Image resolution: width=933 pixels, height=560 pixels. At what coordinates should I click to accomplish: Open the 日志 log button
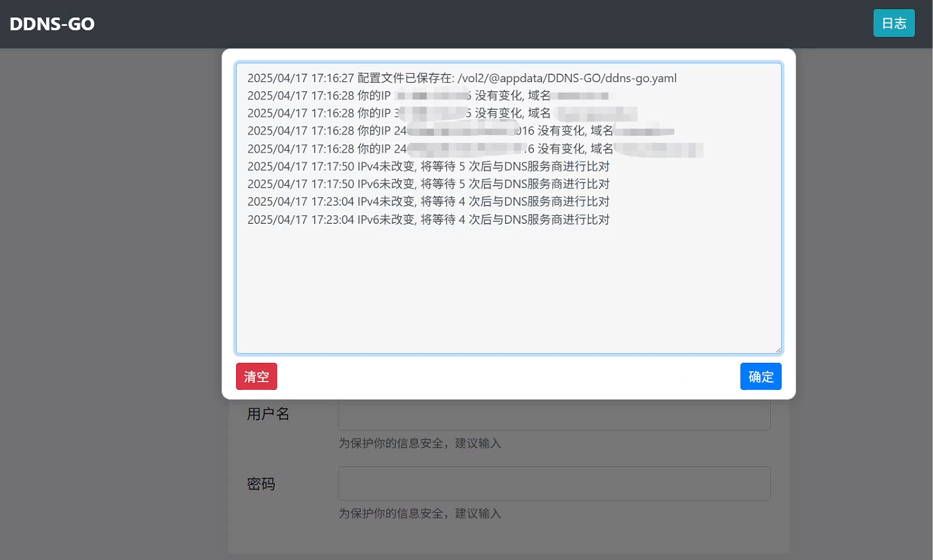pyautogui.click(x=894, y=23)
